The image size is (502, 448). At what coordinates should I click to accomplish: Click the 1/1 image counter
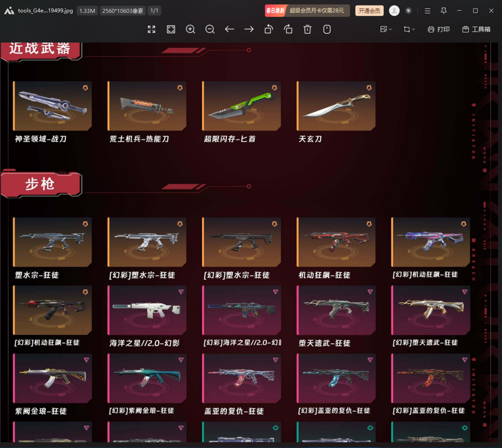pyautogui.click(x=154, y=11)
